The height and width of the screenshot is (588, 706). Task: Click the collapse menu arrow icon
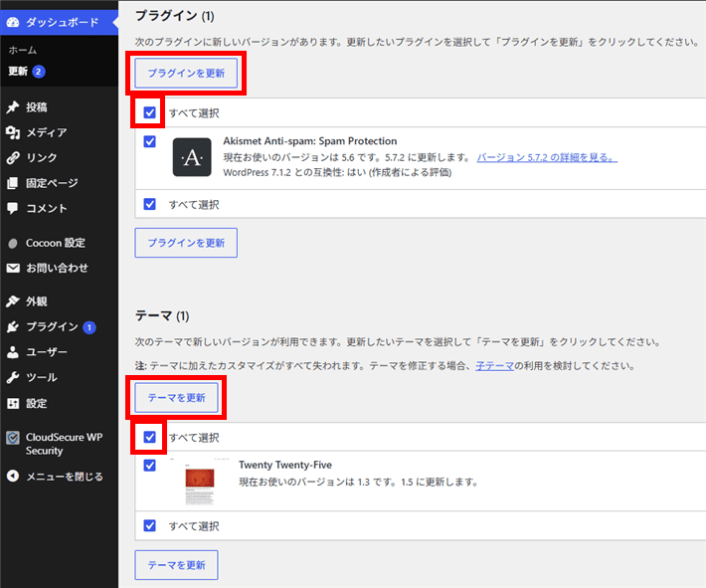pyautogui.click(x=13, y=476)
